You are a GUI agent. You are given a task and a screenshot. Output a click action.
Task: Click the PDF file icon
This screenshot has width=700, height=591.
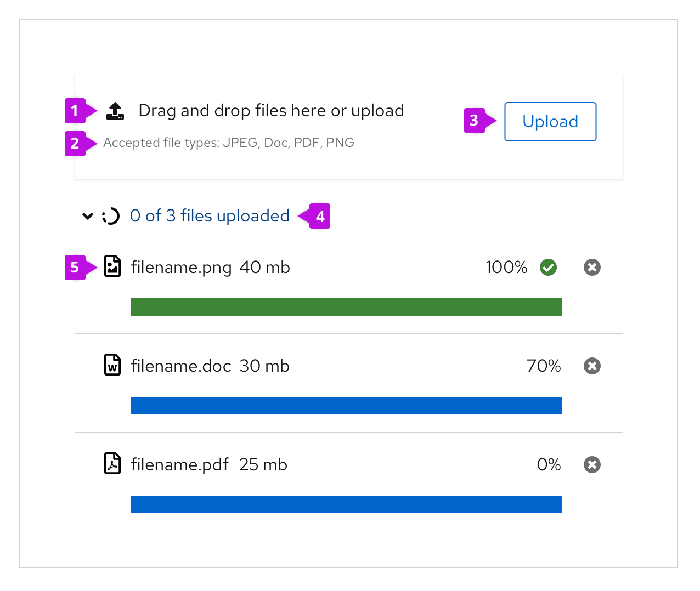tap(112, 464)
